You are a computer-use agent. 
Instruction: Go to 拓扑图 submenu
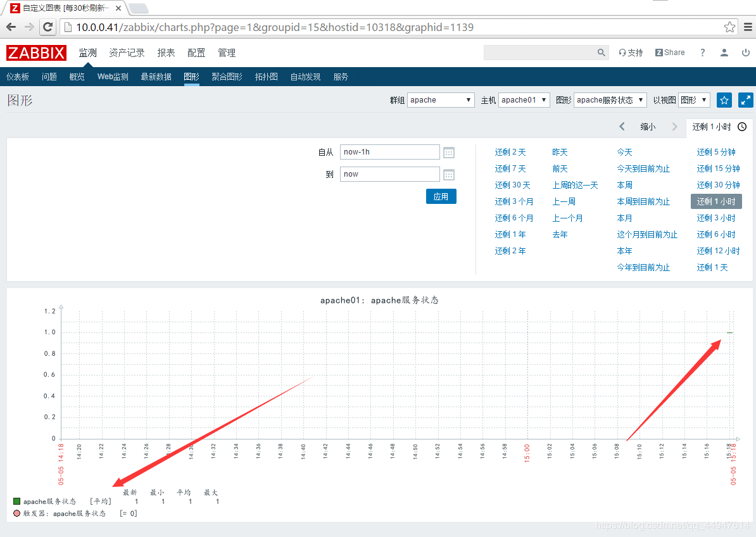(266, 77)
